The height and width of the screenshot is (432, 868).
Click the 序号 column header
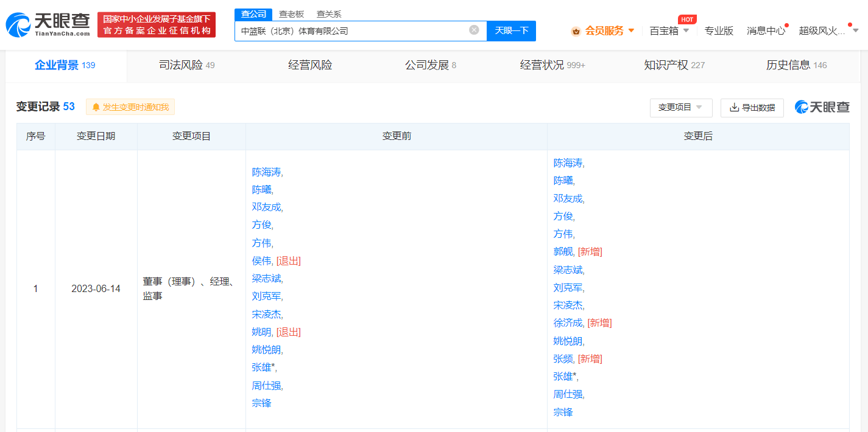(35, 136)
